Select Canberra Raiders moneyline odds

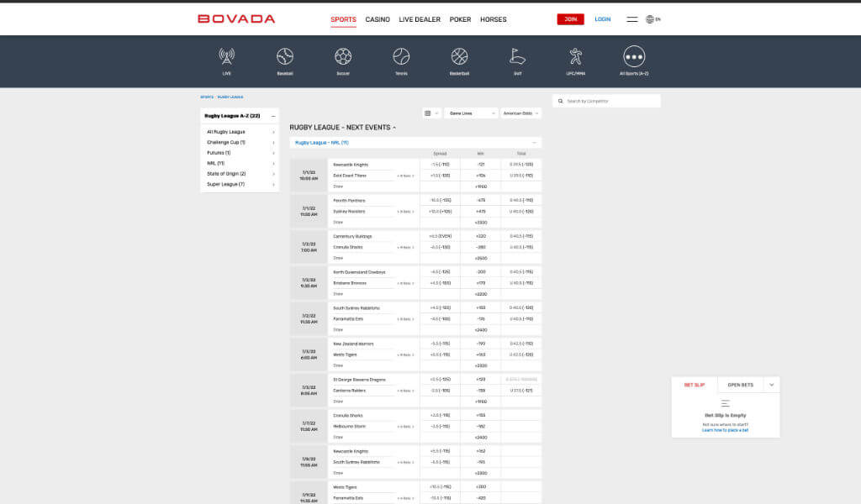pyautogui.click(x=480, y=391)
